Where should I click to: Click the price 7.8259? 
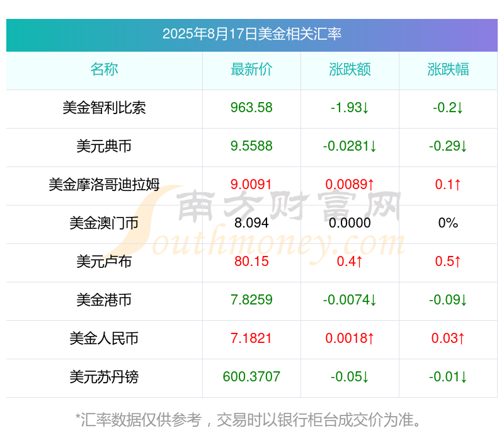(251, 300)
